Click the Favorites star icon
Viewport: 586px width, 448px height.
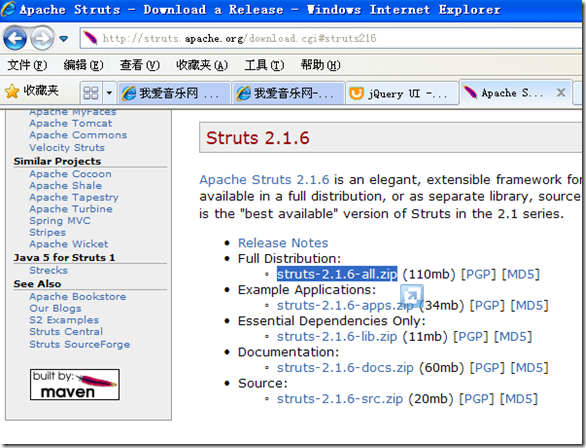tap(12, 92)
